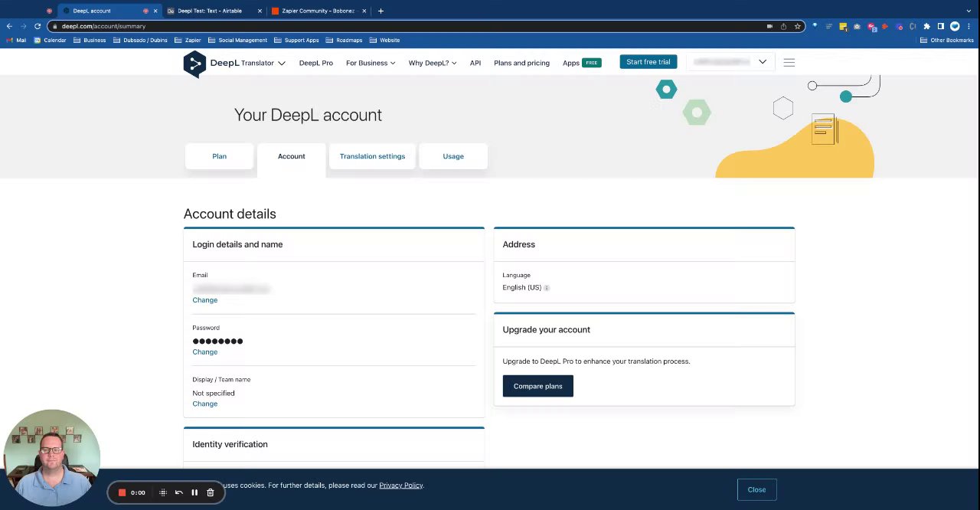Screen dimensions: 980x510
Task: Switch to the Usage tab
Action: pos(453,156)
